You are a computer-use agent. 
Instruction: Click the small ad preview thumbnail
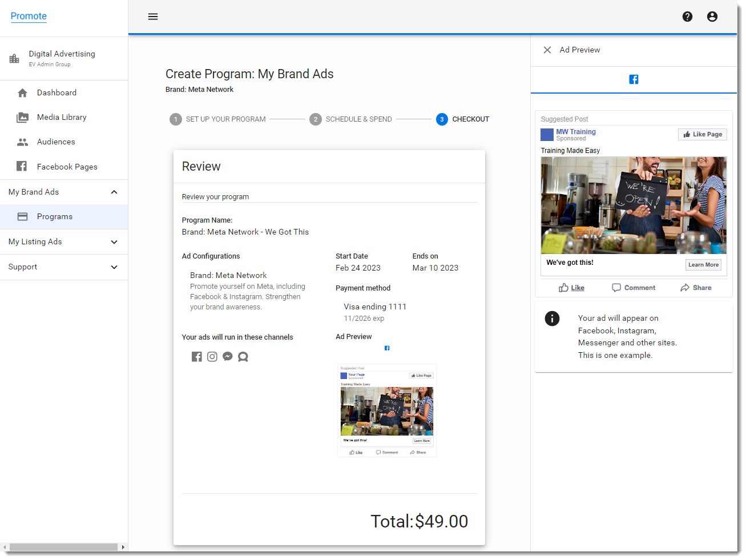387,410
